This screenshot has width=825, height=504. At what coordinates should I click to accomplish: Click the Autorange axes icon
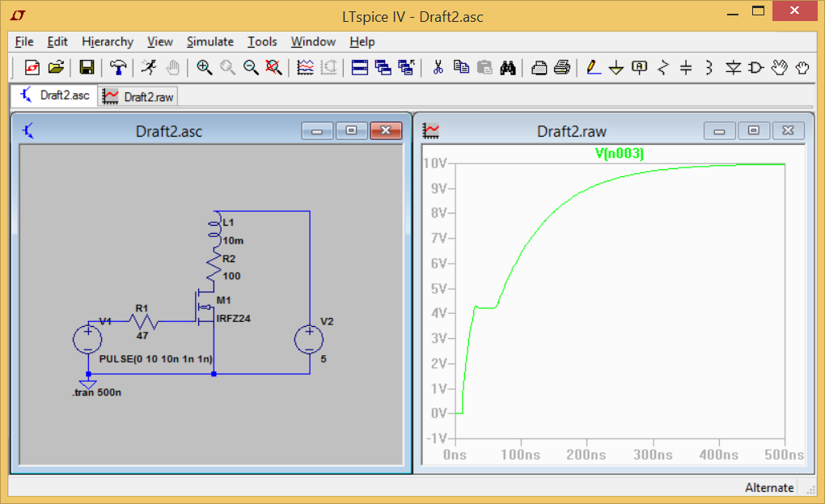(x=329, y=67)
